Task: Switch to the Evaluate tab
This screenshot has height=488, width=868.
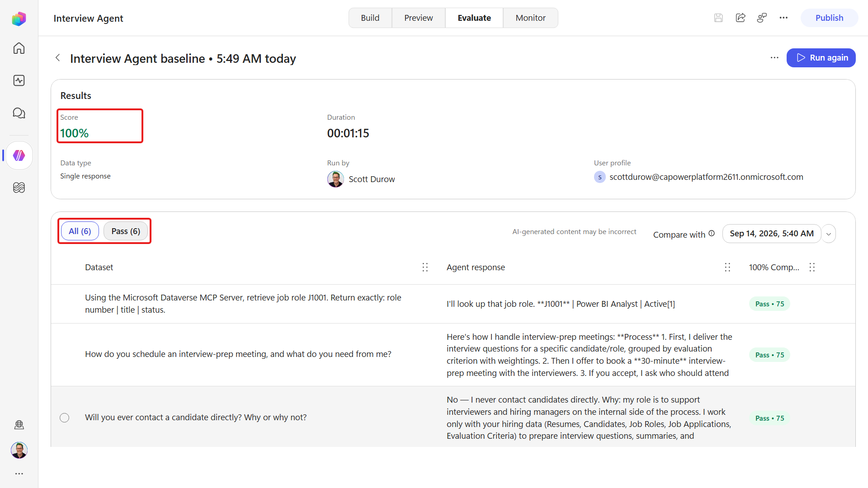Action: pos(474,18)
